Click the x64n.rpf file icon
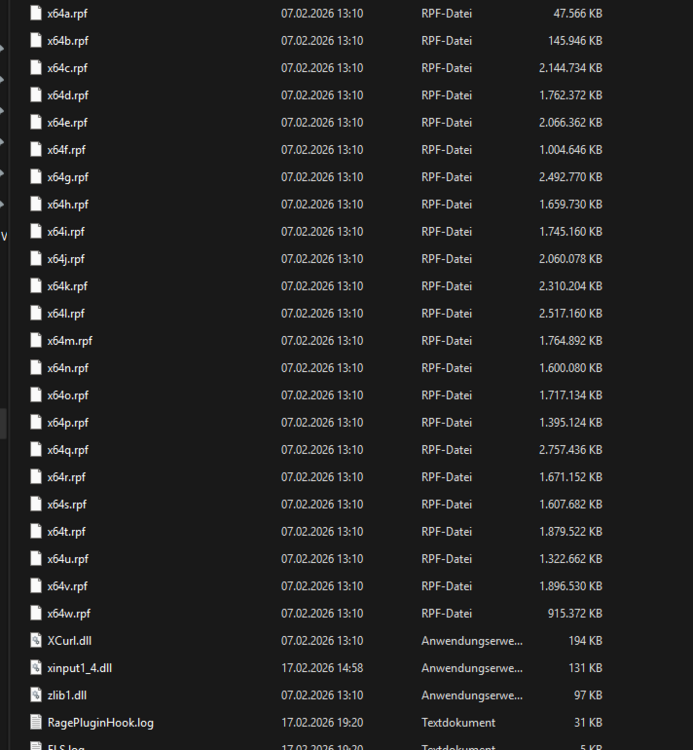The width and height of the screenshot is (693, 750). tap(36, 367)
